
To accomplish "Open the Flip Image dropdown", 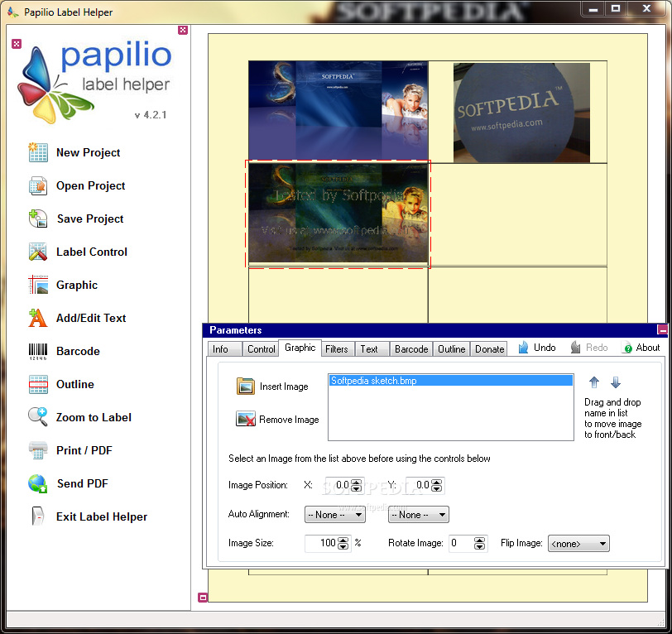I will pos(578,544).
